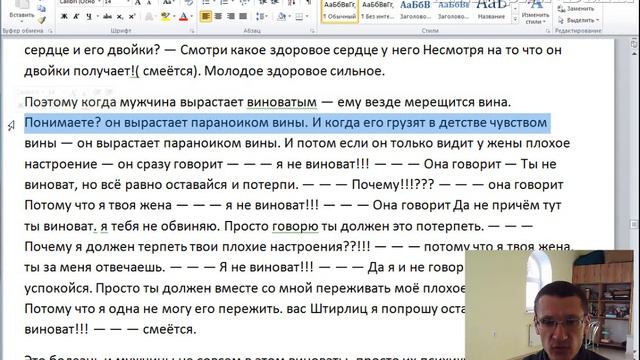Click the decrease indent icon

(x=263, y=3)
